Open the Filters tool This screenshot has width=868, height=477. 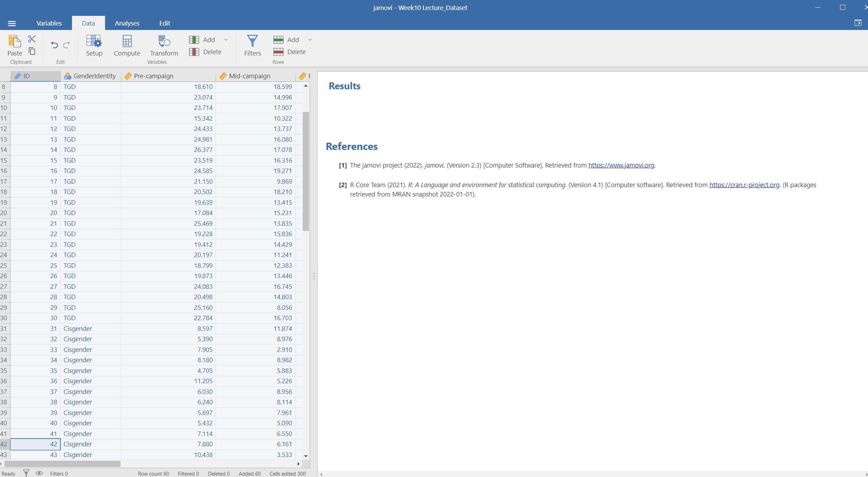pyautogui.click(x=252, y=46)
